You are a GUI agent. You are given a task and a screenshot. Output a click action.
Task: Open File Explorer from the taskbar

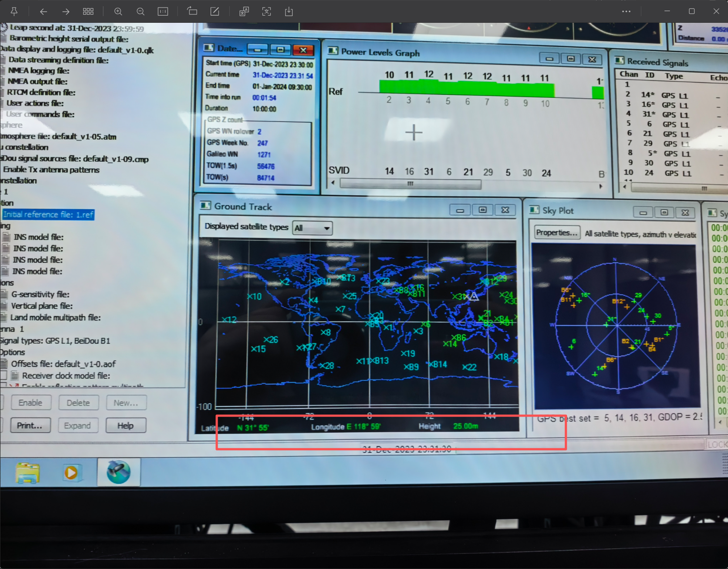[x=28, y=472]
